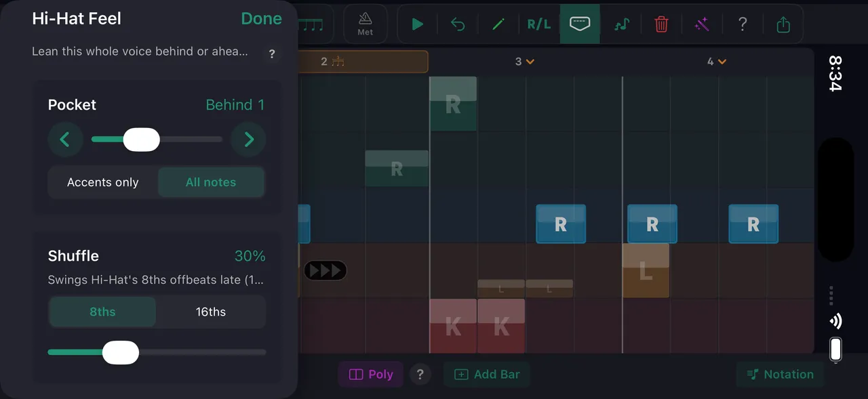Shift Pocket earlier with left arrow

pos(65,140)
